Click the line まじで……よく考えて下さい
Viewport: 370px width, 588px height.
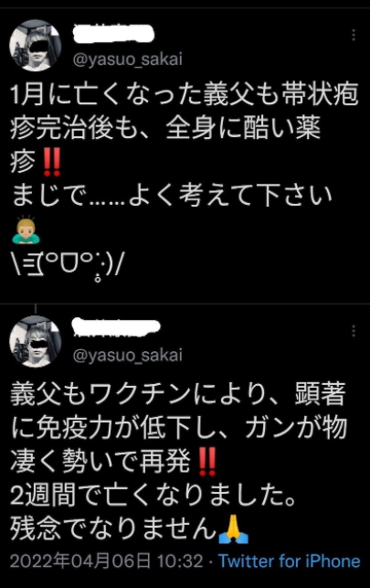(172, 196)
